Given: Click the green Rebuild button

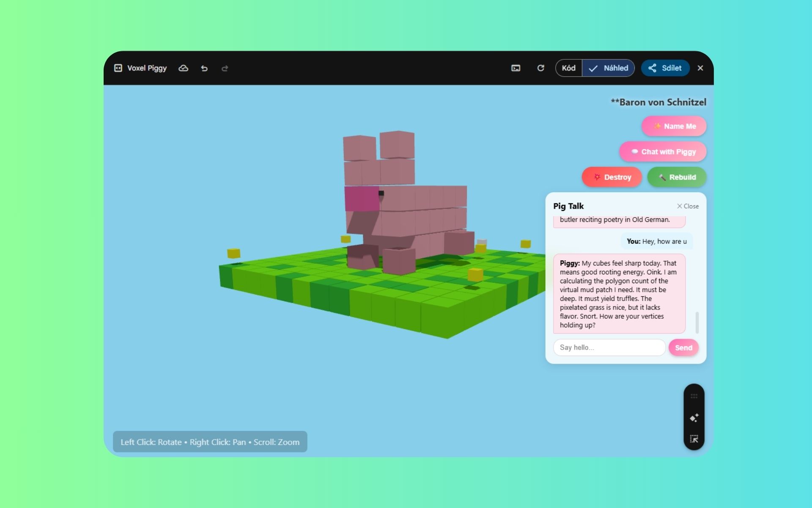Looking at the screenshot, I should tap(677, 177).
